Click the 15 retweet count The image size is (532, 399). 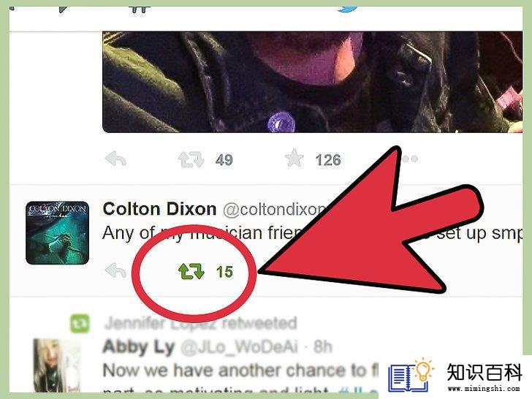pyautogui.click(x=224, y=272)
